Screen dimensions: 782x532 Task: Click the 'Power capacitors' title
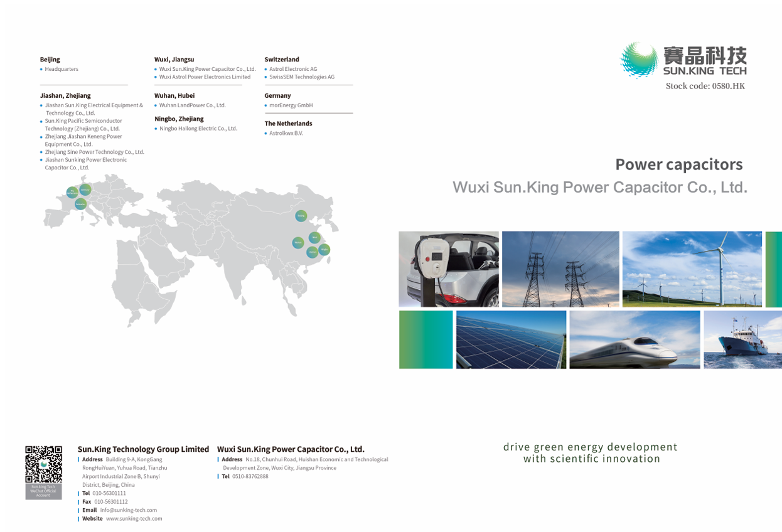[679, 164]
